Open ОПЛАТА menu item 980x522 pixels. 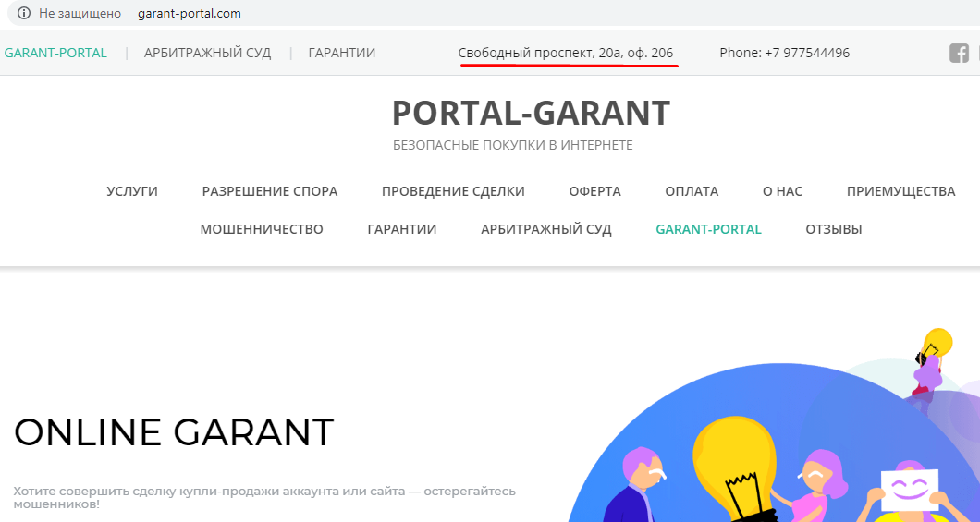692,191
